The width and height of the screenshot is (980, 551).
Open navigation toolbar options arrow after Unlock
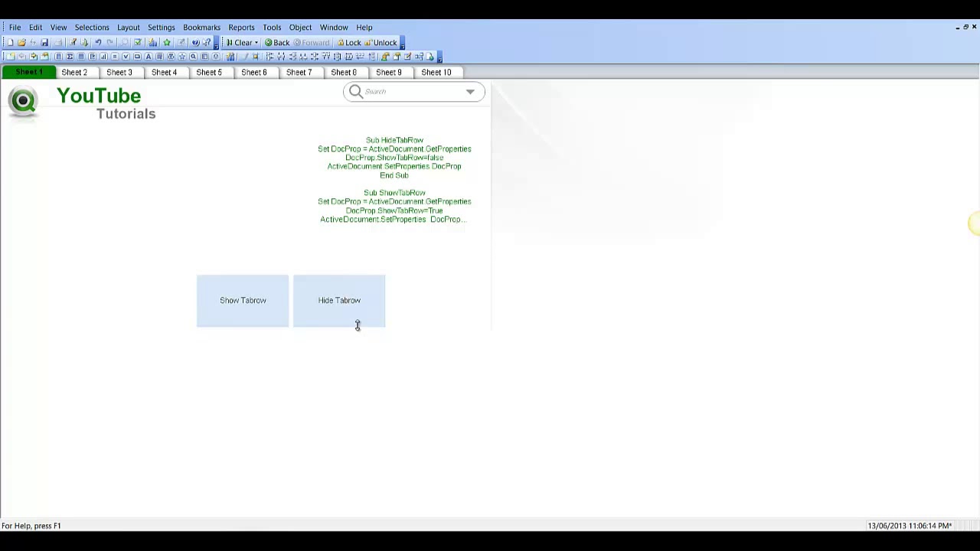click(402, 44)
